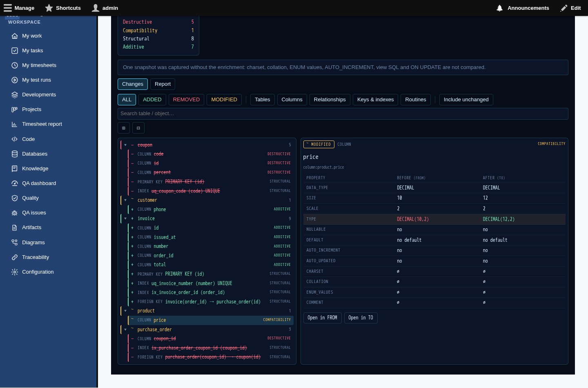This screenshot has height=388, width=588.
Task: Click the Edit button in top bar
Action: click(571, 8)
